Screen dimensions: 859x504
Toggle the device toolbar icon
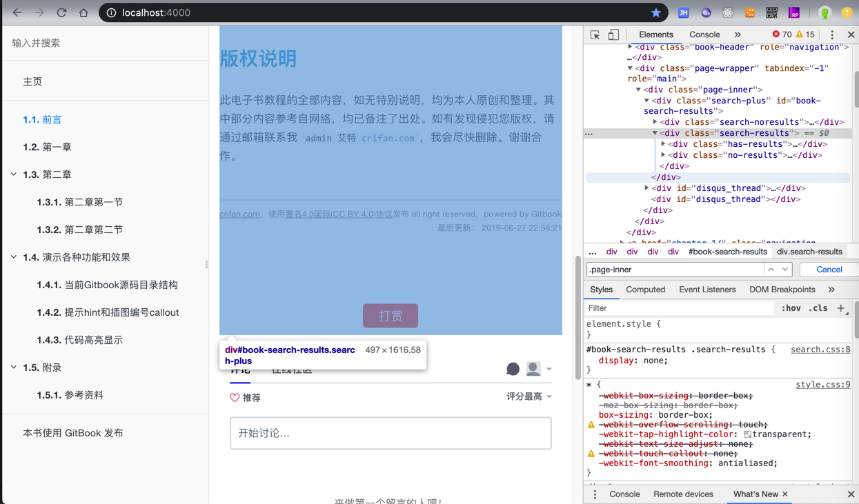click(613, 34)
